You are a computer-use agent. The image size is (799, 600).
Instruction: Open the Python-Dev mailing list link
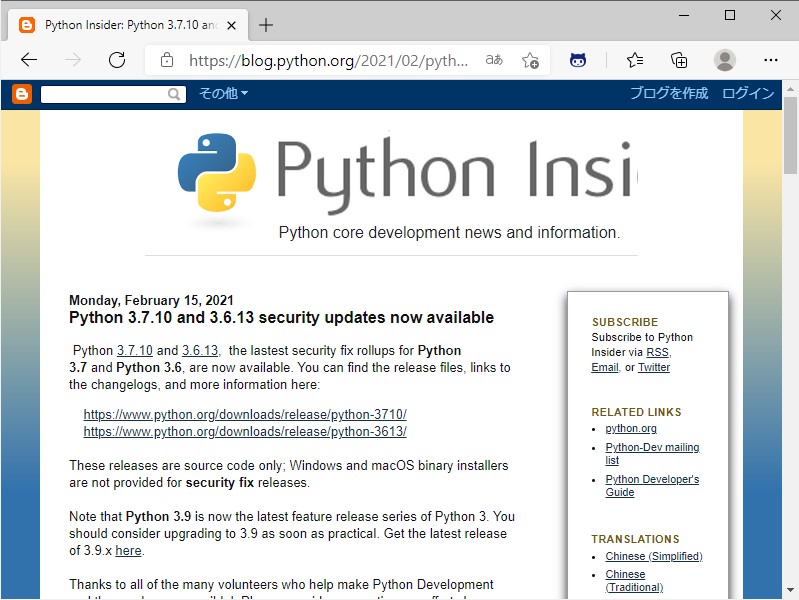(x=652, y=454)
